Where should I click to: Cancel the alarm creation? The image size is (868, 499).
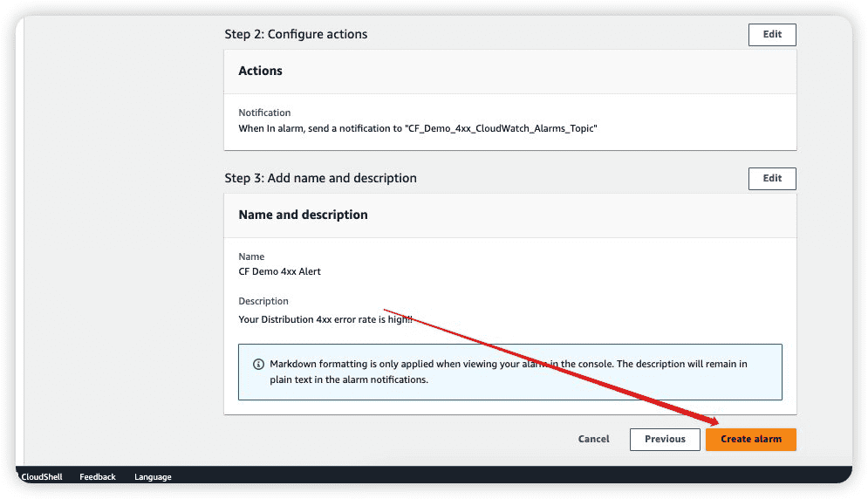pos(593,439)
